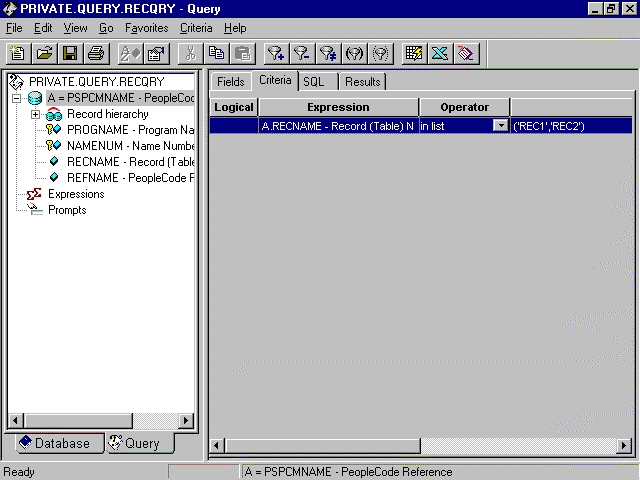Select the Prompts tree node
This screenshot has height=480, width=640.
pos(67,210)
